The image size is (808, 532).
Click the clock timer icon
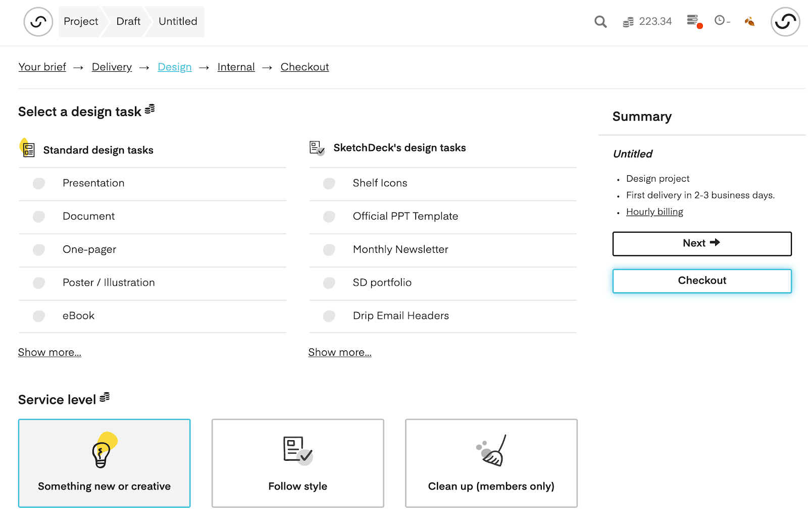tap(720, 20)
